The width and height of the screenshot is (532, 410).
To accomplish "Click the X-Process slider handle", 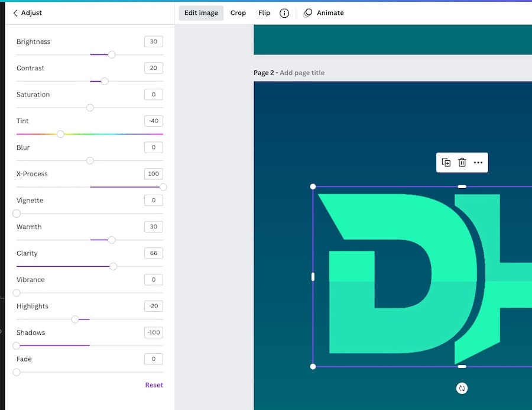I will 163,187.
